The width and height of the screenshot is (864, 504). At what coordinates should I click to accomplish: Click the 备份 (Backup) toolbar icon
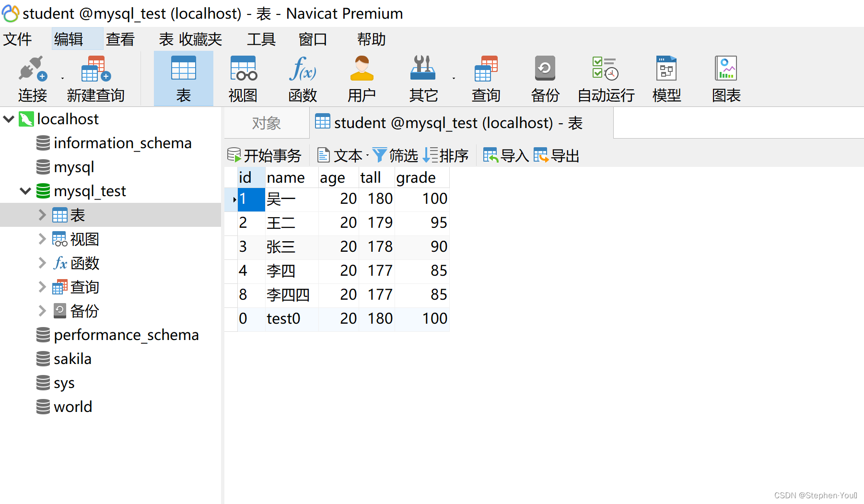pos(545,78)
